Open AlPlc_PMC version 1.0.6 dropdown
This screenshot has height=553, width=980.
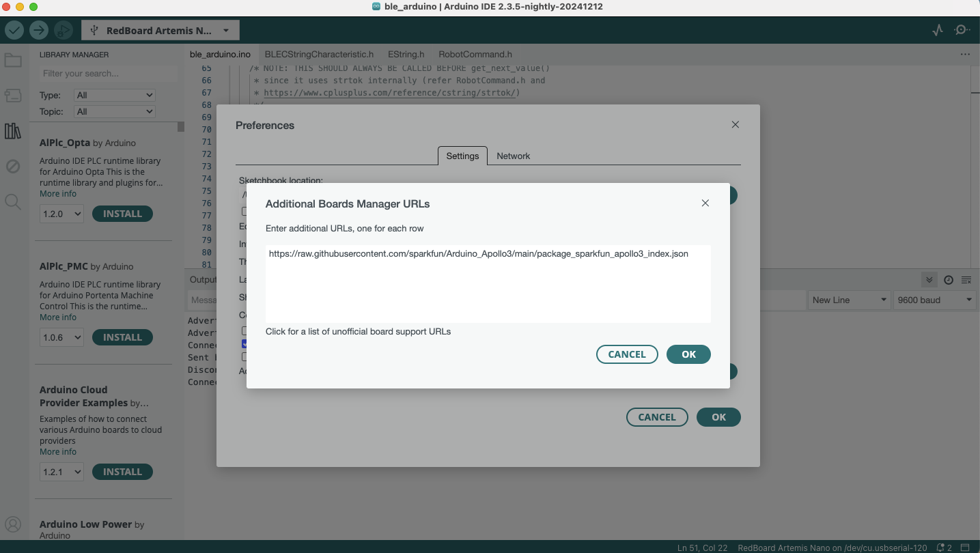click(61, 337)
